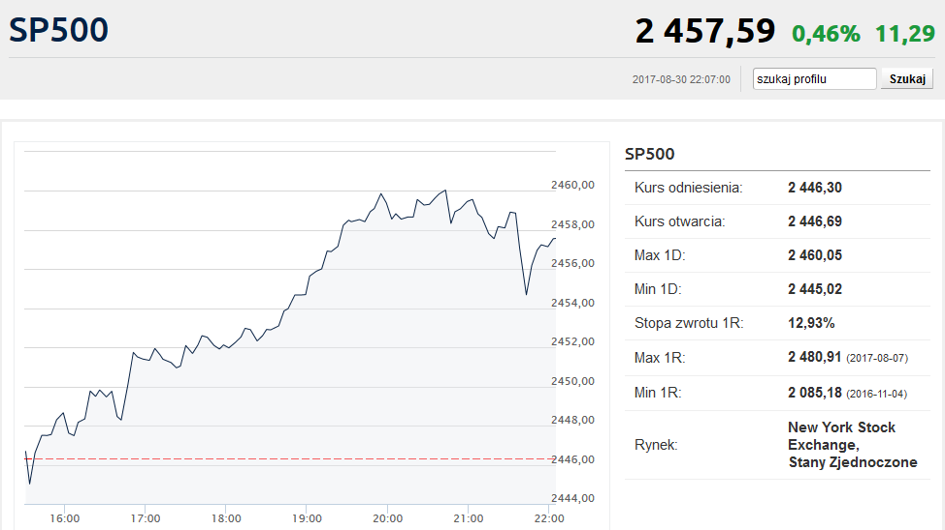945x530 pixels.
Task: Click the large SP500 page heading
Action: coord(59,30)
